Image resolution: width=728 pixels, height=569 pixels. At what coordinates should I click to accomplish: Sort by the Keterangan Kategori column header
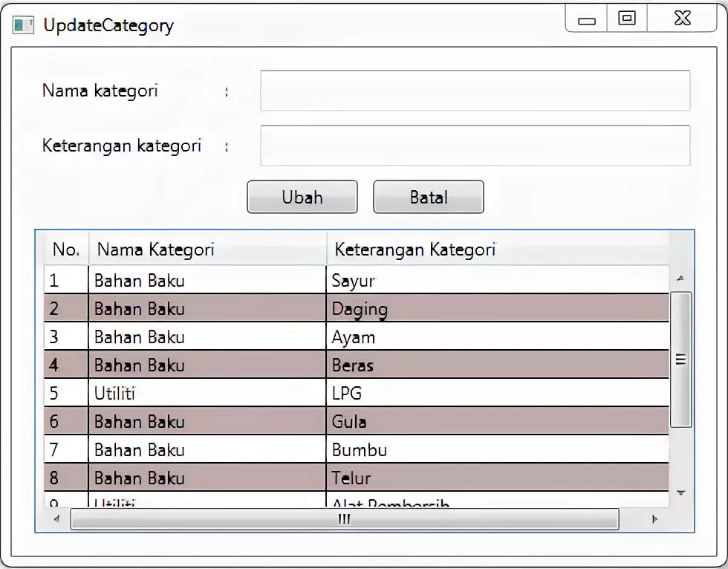[498, 250]
